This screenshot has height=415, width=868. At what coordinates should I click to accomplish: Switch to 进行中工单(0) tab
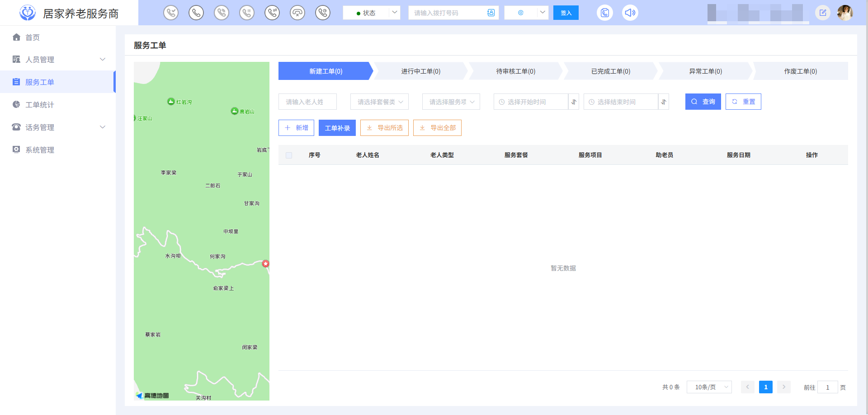[x=421, y=71]
